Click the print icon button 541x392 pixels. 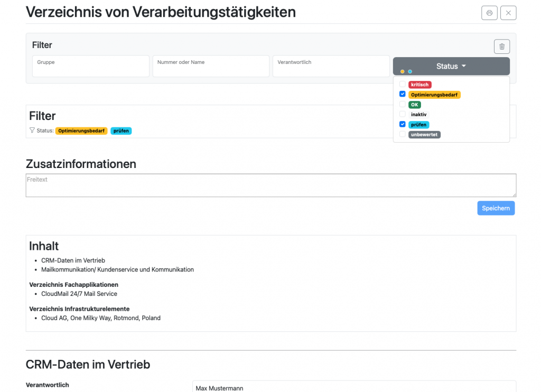(489, 13)
